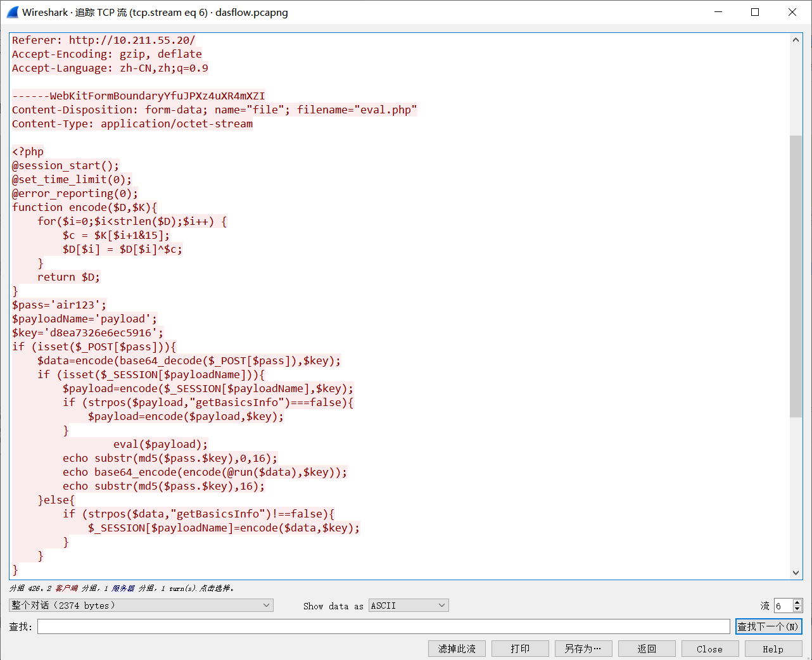Click the eval($payload); line

tap(161, 444)
